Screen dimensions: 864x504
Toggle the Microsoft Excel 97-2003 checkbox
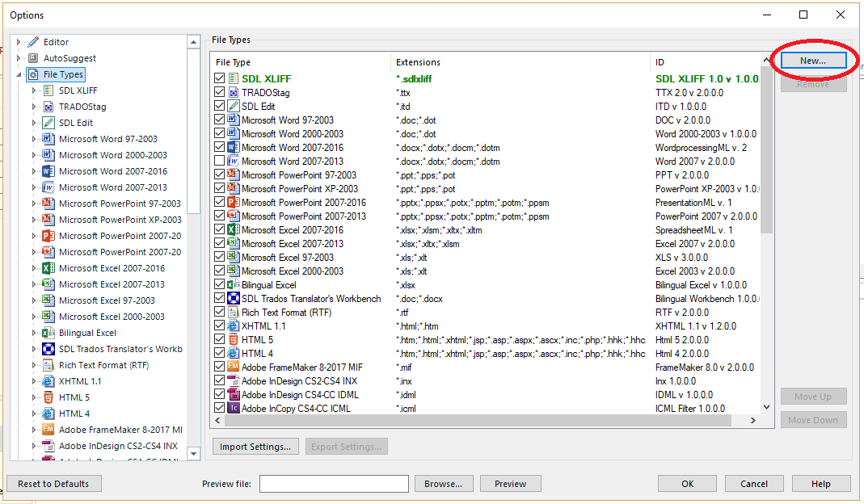(x=219, y=257)
